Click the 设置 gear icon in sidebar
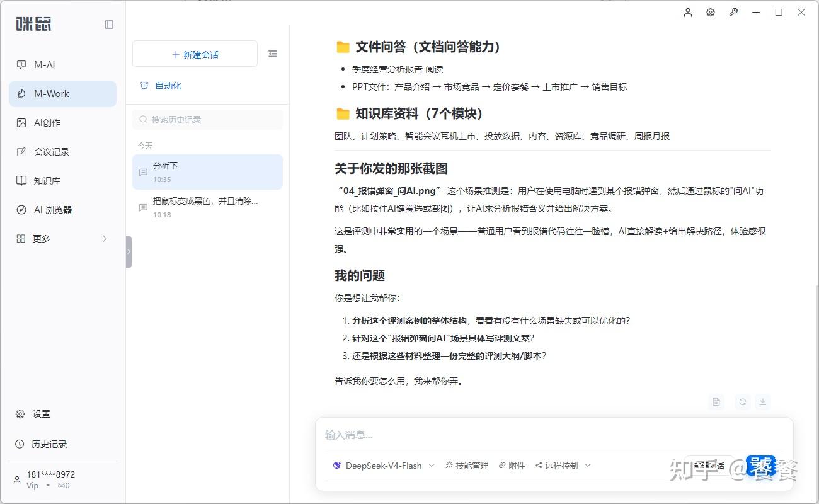Image resolution: width=819 pixels, height=504 pixels. (x=20, y=414)
